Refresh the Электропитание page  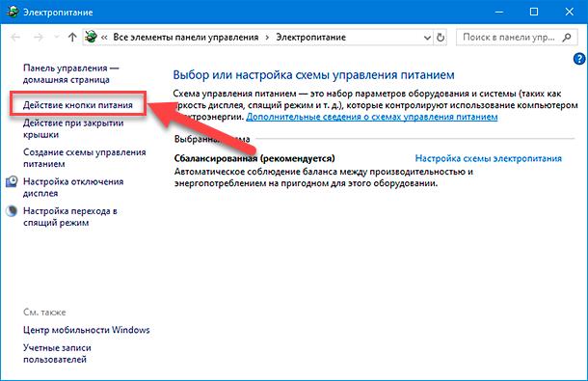coord(441,38)
